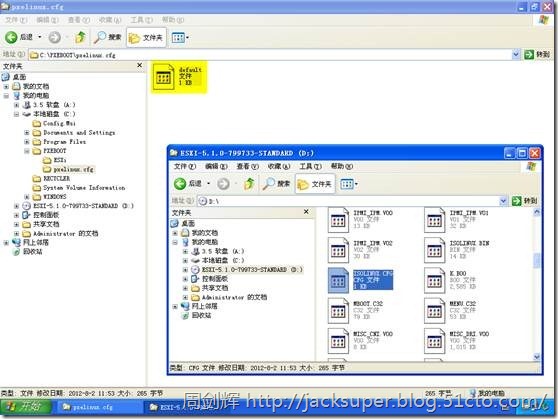This screenshot has width=558, height=419.
Task: Open File menu in ESXI window
Action: tap(184, 166)
